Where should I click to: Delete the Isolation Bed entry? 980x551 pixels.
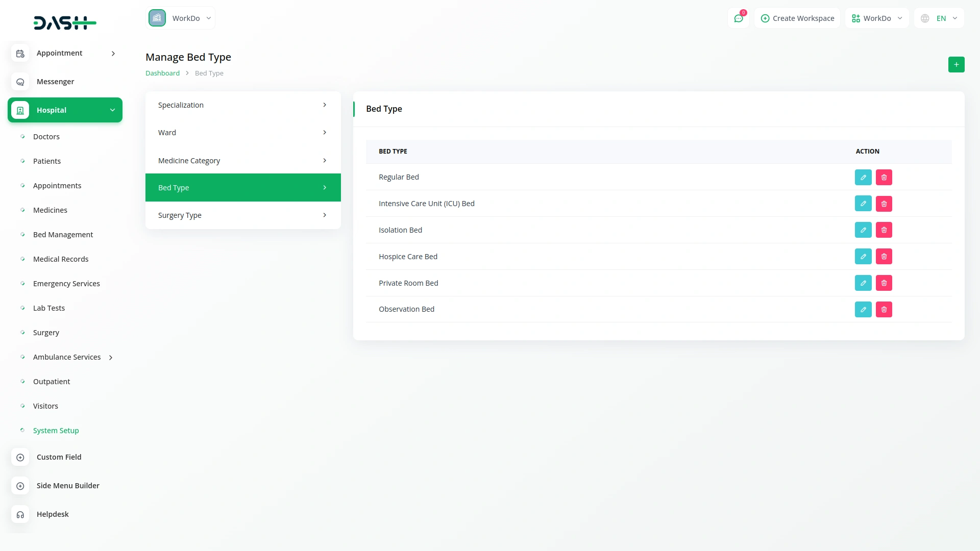coord(884,230)
